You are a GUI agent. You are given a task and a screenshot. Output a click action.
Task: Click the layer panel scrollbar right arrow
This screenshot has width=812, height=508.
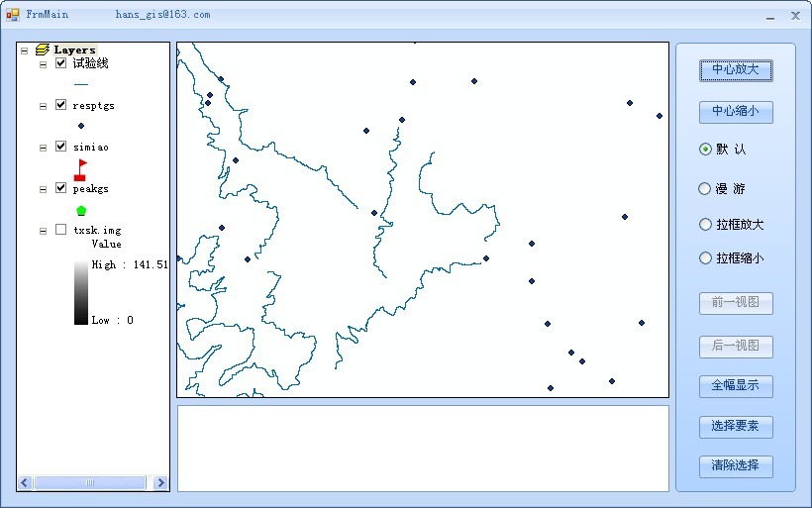pyautogui.click(x=160, y=482)
